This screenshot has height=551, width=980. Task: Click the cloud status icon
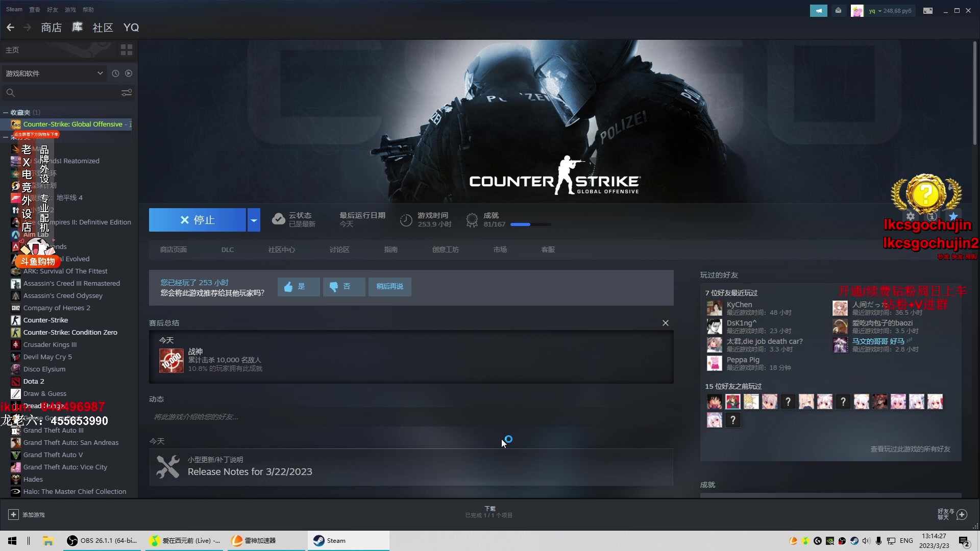[278, 219]
